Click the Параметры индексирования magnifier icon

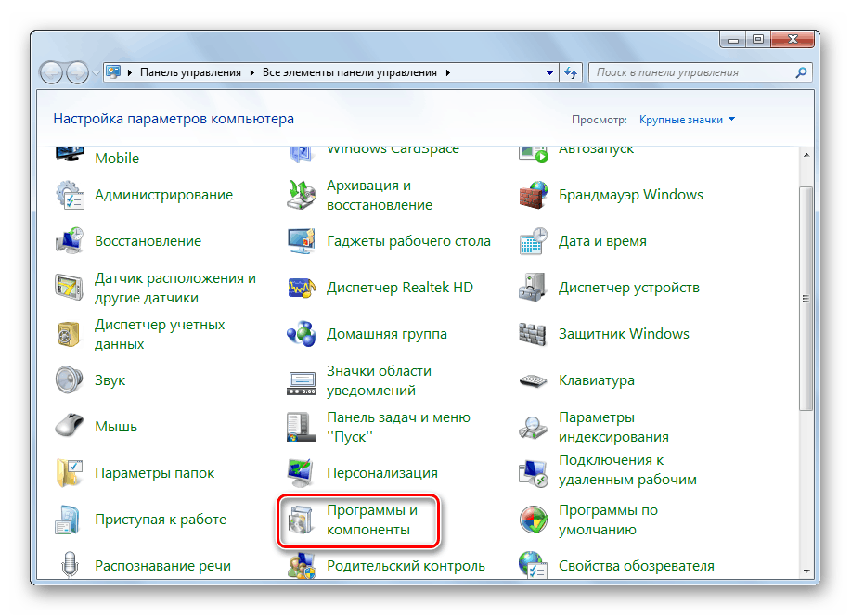[x=534, y=427]
